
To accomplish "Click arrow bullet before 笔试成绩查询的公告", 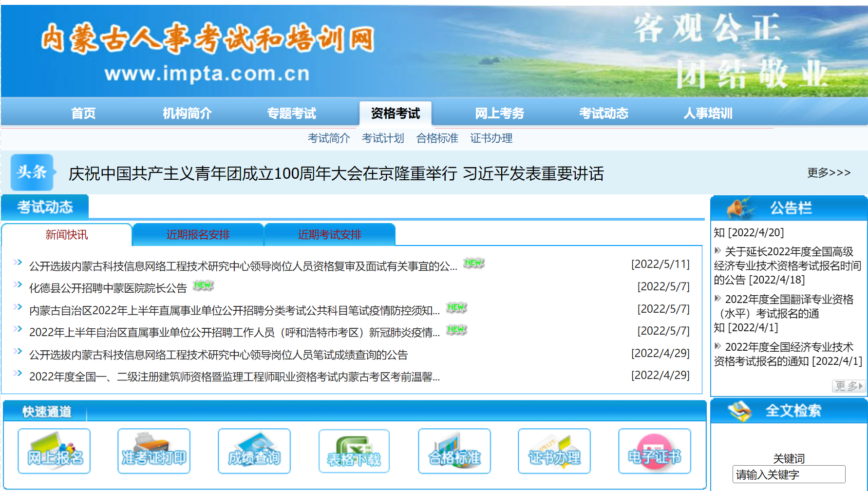I will click(18, 351).
